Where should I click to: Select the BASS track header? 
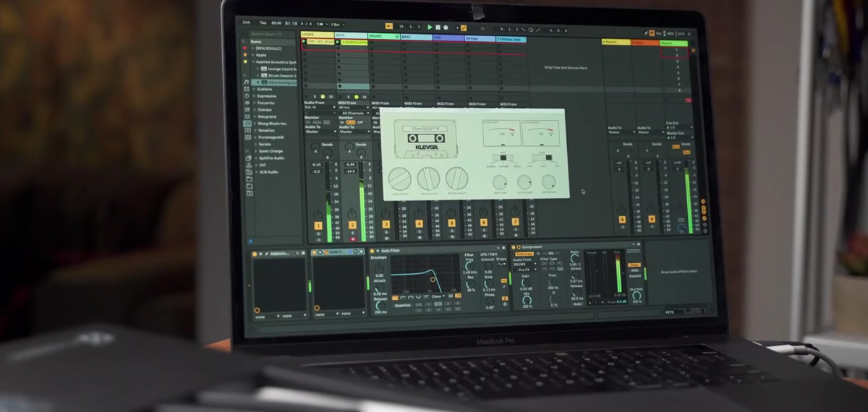click(x=416, y=36)
